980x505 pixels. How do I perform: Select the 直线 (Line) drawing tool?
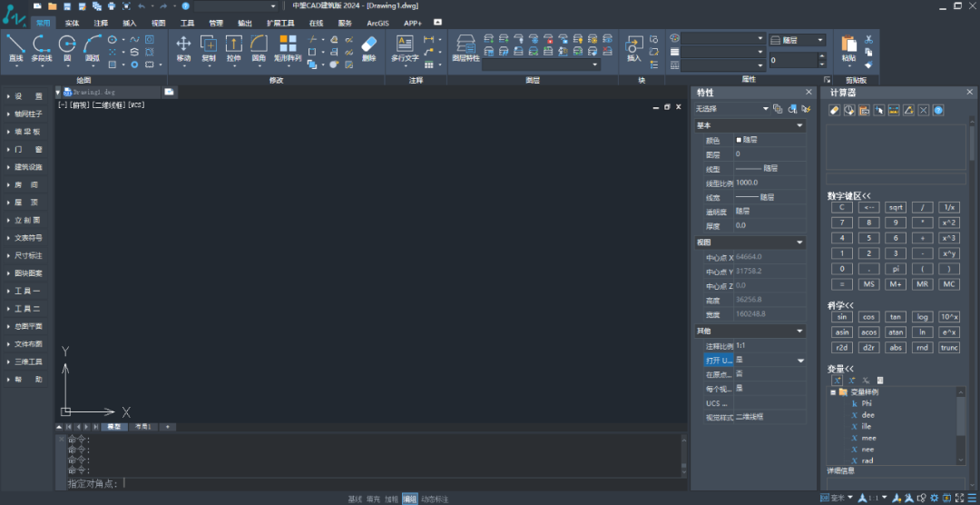click(15, 46)
